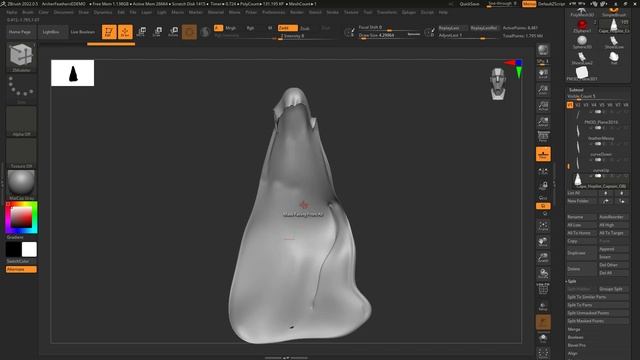This screenshot has height=360, width=640.
Task: Toggle the Gizmo 3D button
Action: [189, 32]
